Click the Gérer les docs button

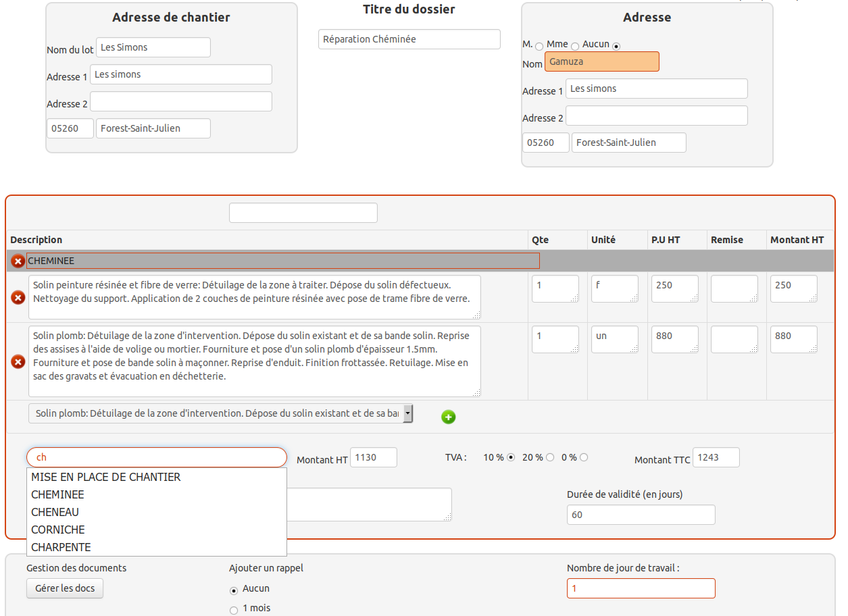click(65, 588)
